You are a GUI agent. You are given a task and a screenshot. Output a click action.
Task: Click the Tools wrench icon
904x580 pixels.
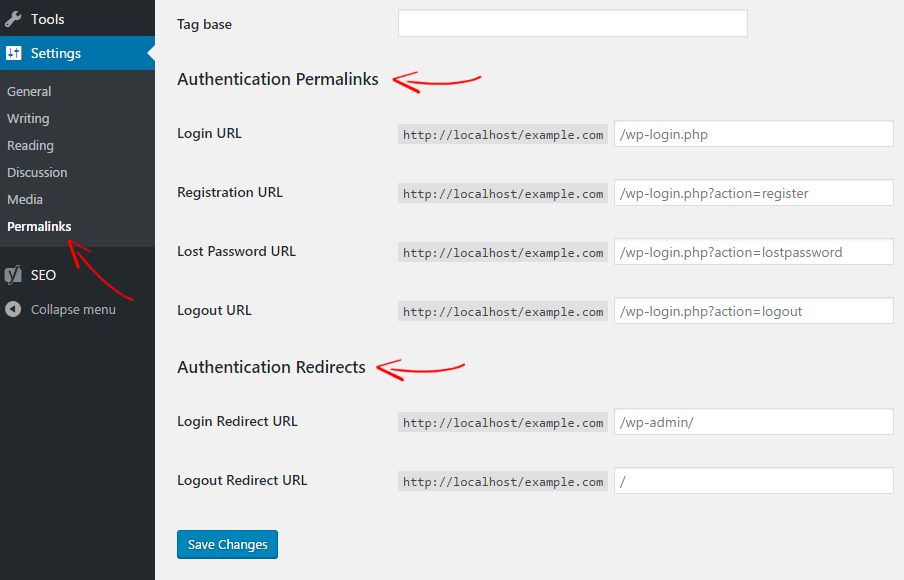point(13,19)
